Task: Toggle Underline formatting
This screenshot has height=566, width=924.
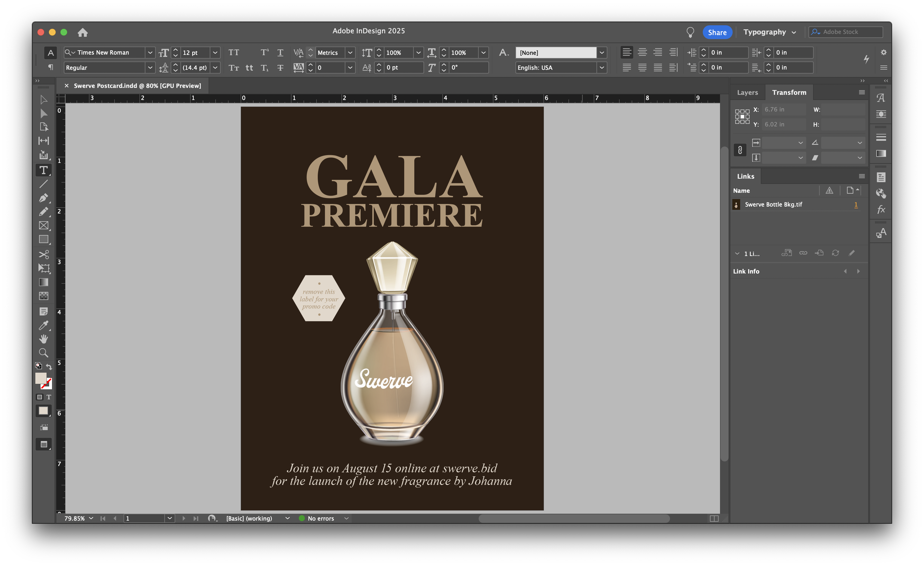Action: [280, 53]
